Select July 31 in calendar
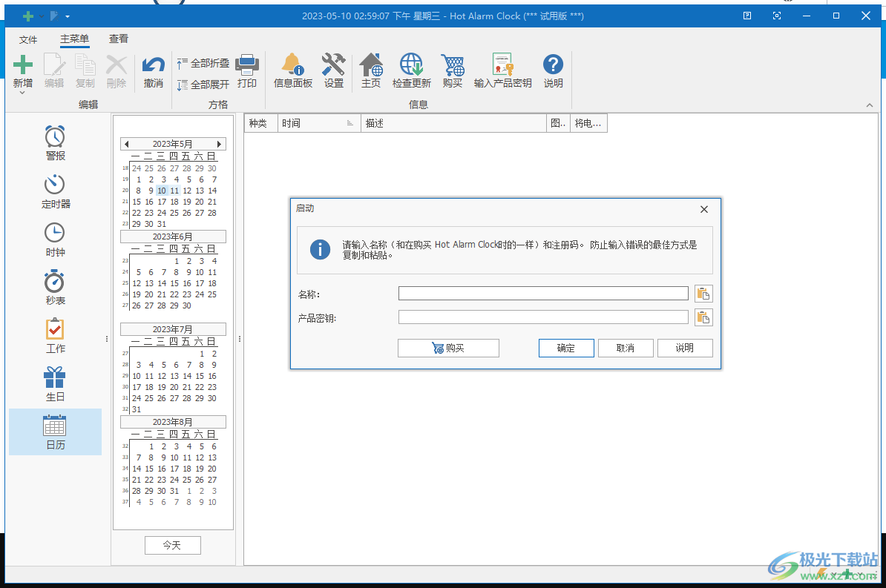The height and width of the screenshot is (588, 886). tap(137, 409)
